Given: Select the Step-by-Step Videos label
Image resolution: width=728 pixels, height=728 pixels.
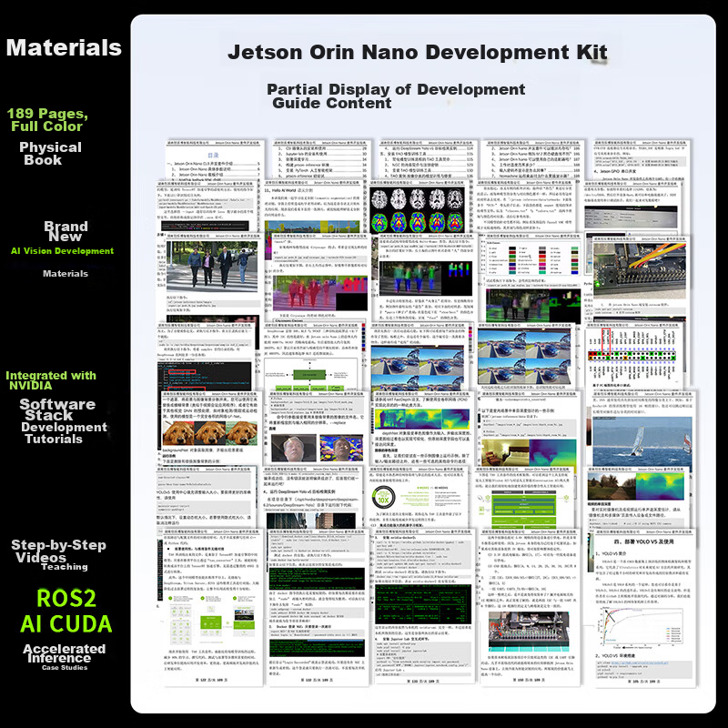Looking at the screenshot, I should tap(58, 551).
